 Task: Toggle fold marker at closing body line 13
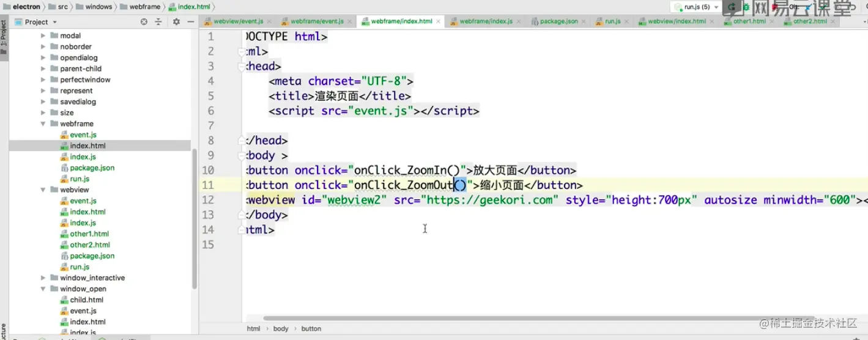point(242,215)
